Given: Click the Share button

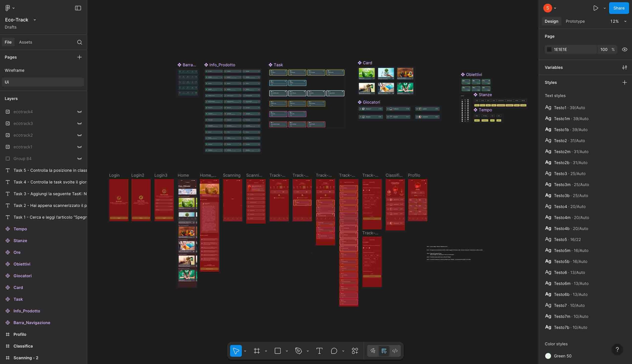Looking at the screenshot, I should pos(619,8).
